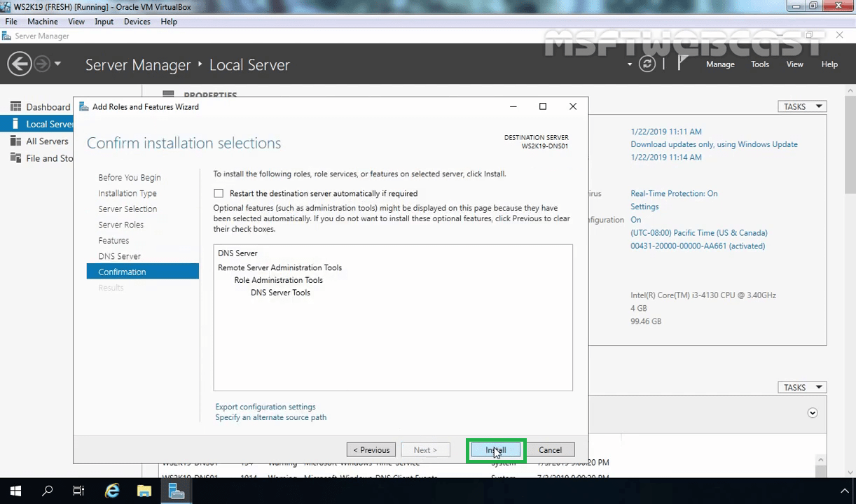
Task: Minimize the Add Roles and Features Wizard
Action: coord(513,106)
